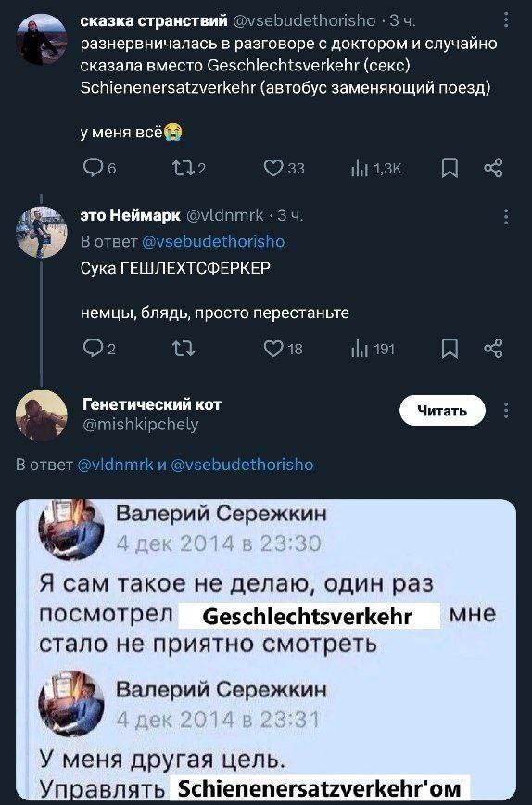Like the tweet with 33 likes
The width and height of the screenshot is (532, 805).
pyautogui.click(x=284, y=168)
